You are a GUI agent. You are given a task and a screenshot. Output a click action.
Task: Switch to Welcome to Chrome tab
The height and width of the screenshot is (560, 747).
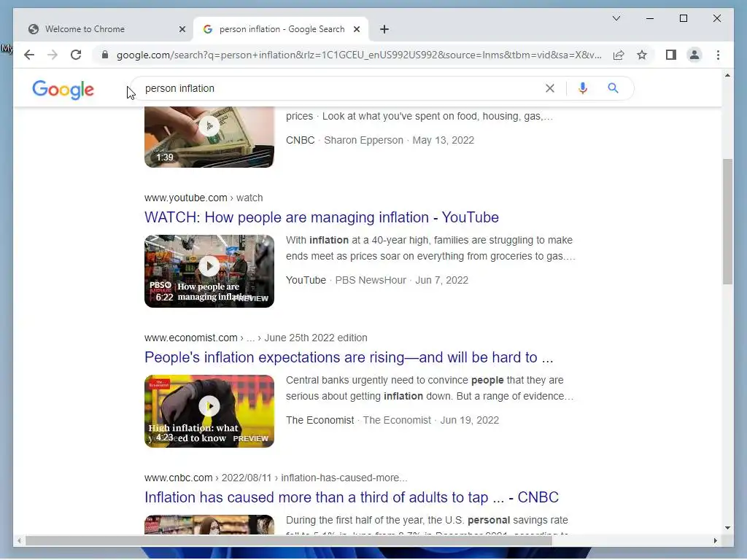105,29
